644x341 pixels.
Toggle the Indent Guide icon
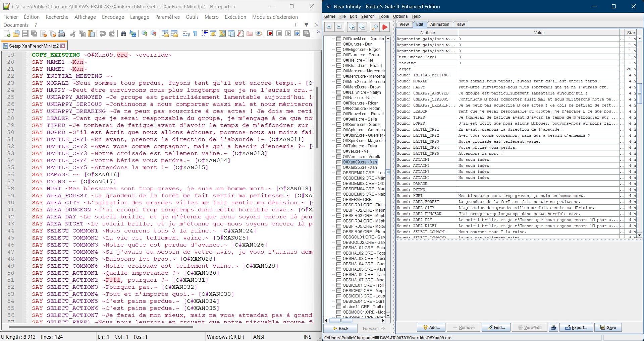pos(204,33)
